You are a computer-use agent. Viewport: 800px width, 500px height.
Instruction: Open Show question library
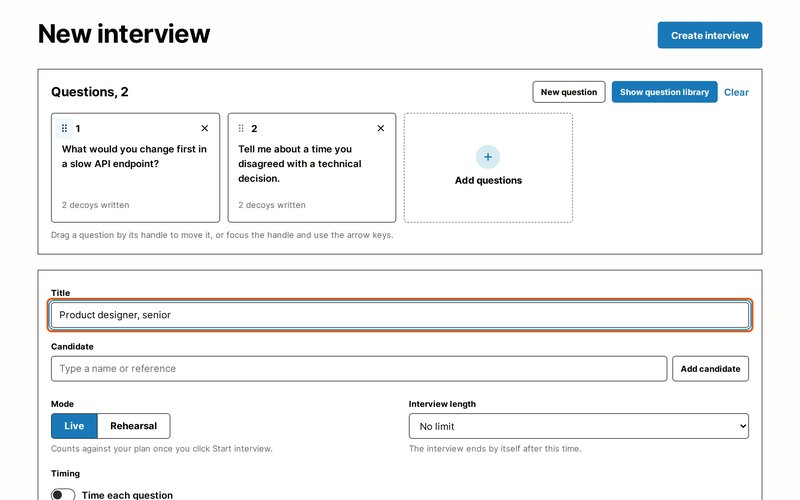point(664,92)
